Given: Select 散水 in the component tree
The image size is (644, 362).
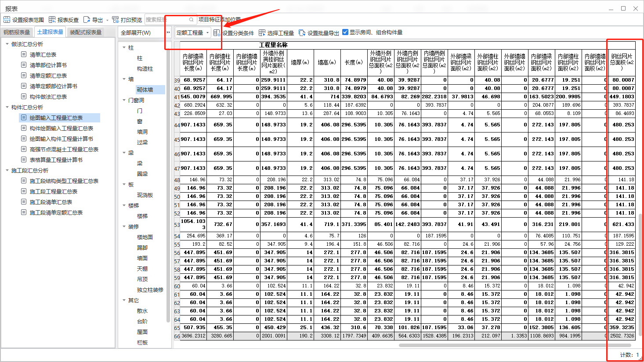Looking at the screenshot, I should point(142,311).
